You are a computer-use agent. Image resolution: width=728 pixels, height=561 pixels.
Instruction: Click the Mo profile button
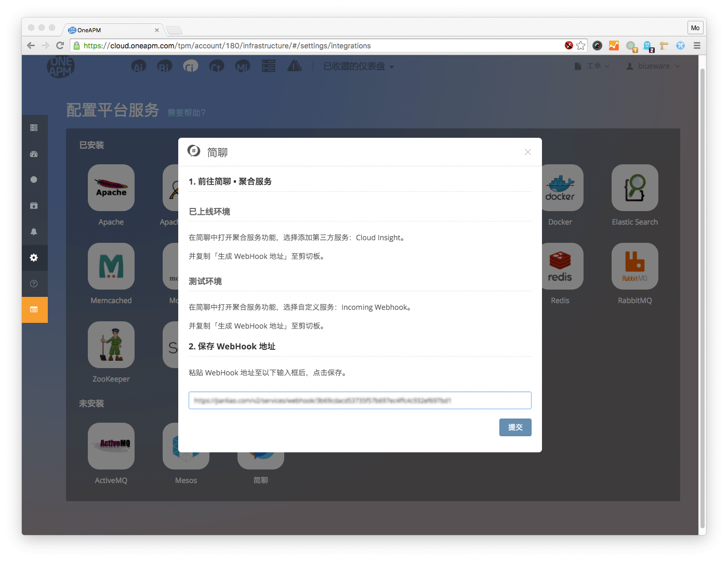tap(695, 28)
